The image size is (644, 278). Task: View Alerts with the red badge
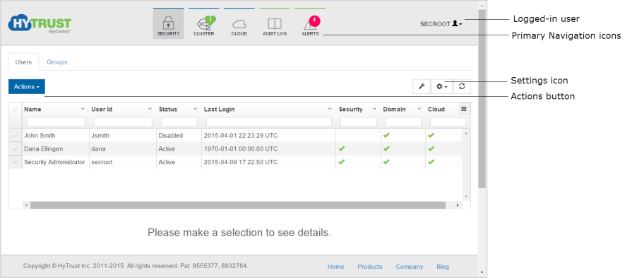[x=310, y=24]
